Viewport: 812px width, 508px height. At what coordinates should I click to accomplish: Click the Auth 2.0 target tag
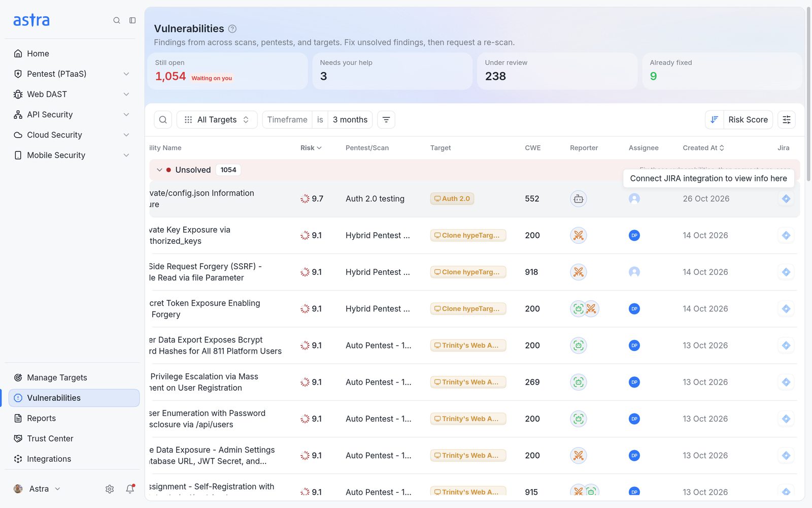pyautogui.click(x=452, y=199)
